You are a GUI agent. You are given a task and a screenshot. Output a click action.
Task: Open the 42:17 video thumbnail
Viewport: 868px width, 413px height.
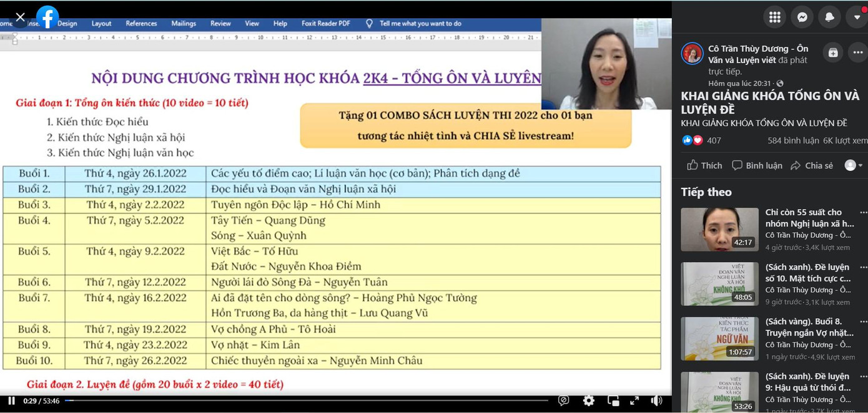719,230
